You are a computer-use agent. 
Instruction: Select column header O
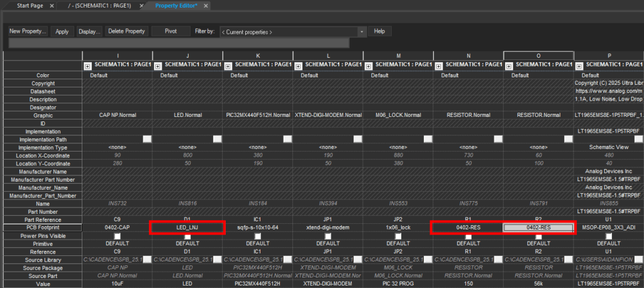pyautogui.click(x=538, y=55)
